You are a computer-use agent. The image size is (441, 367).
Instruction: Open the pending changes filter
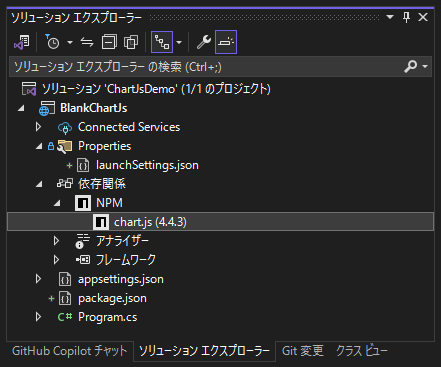tap(52, 42)
